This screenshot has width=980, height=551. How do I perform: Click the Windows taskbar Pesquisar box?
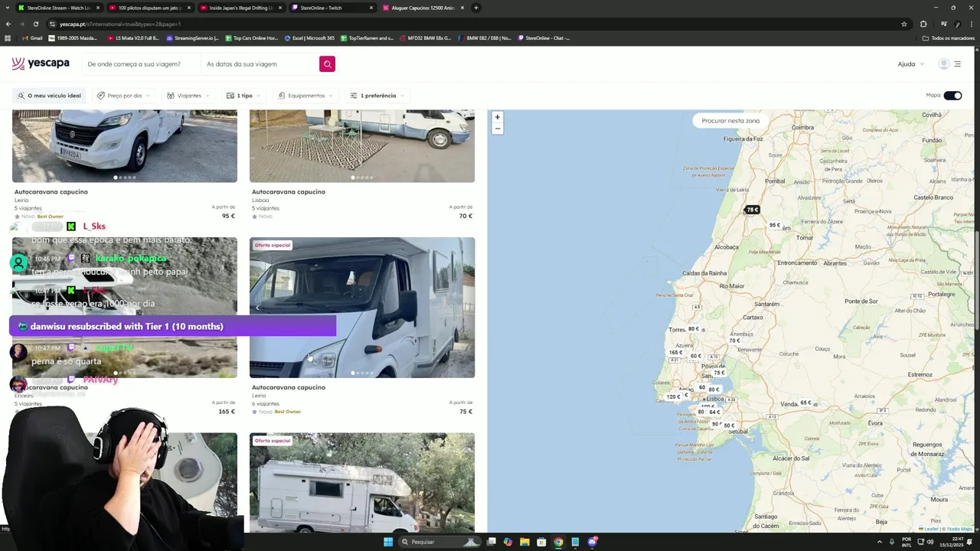tap(440, 542)
